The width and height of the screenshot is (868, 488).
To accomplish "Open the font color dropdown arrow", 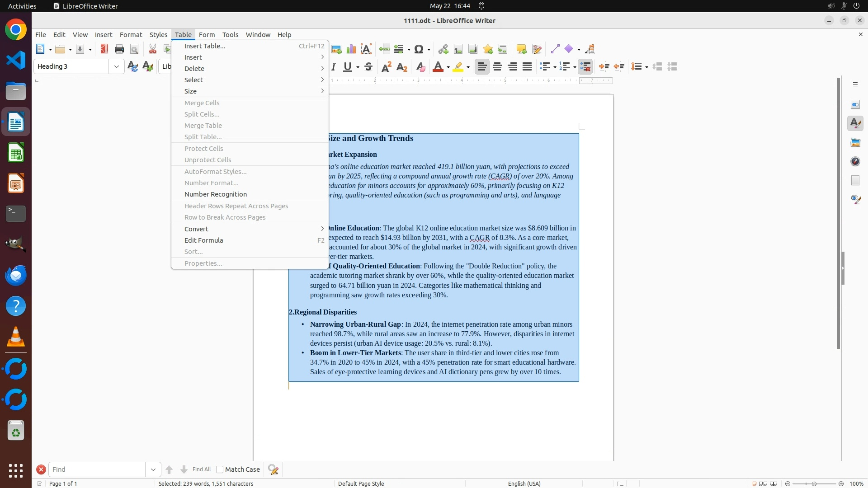I will [448, 67].
